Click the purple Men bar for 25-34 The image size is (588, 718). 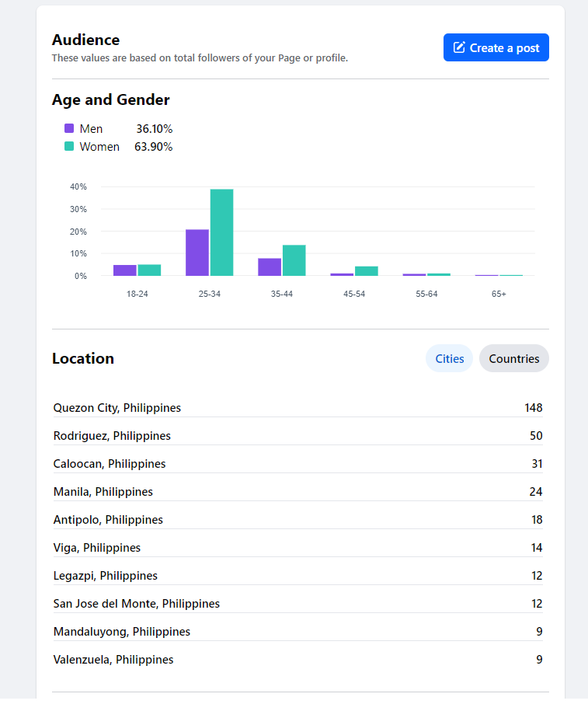(x=197, y=253)
